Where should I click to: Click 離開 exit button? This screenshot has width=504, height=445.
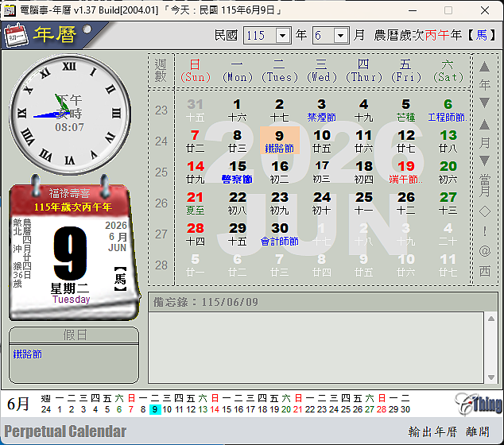point(478,431)
